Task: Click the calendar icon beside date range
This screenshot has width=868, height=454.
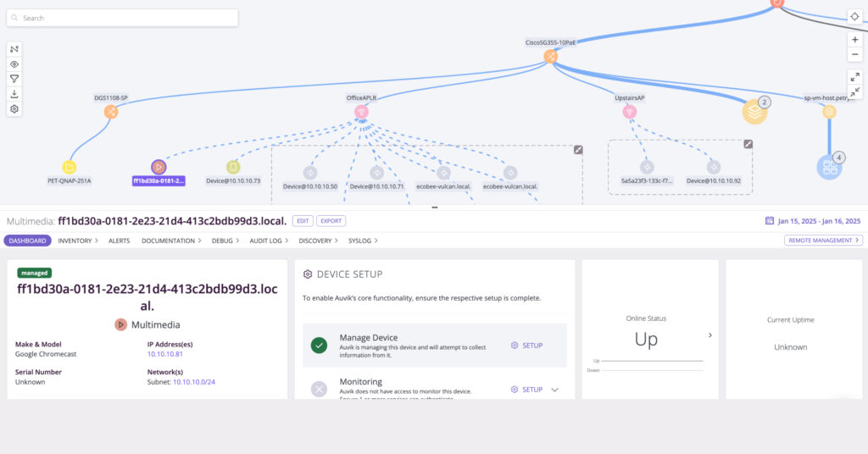Action: point(770,220)
